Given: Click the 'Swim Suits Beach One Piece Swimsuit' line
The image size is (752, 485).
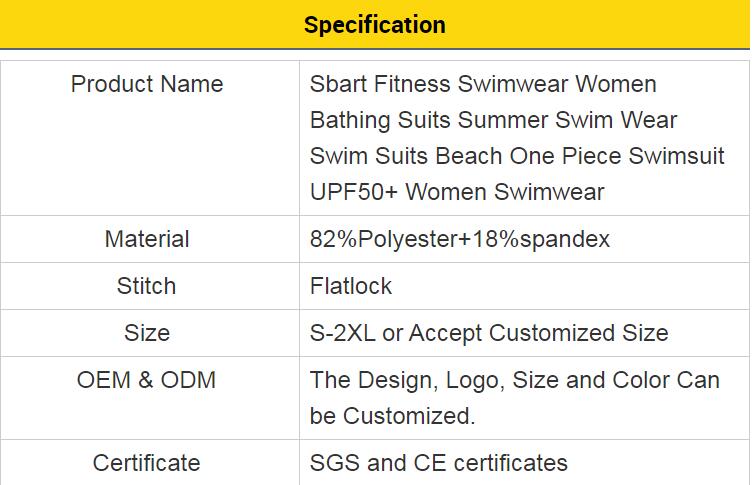Looking at the screenshot, I should [x=517, y=156].
